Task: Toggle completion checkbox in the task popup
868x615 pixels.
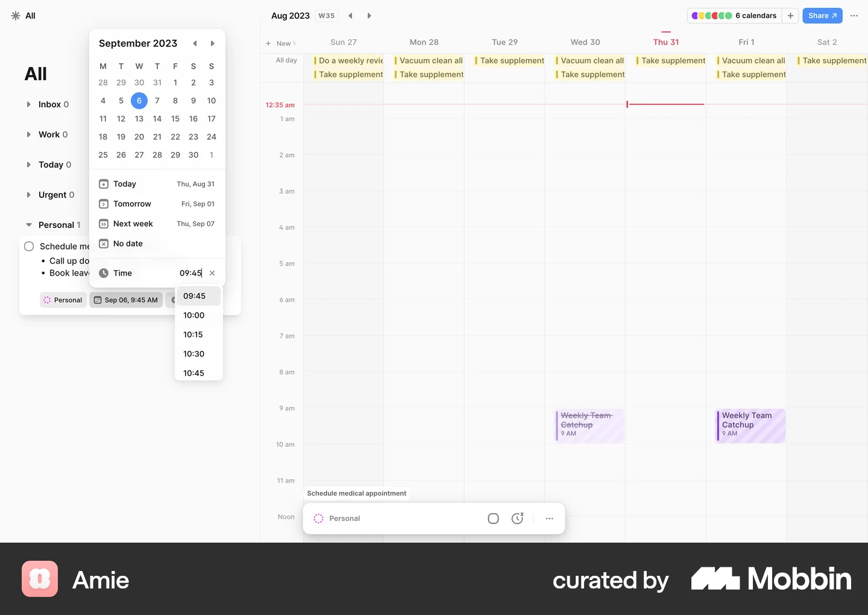Action: tap(493, 519)
